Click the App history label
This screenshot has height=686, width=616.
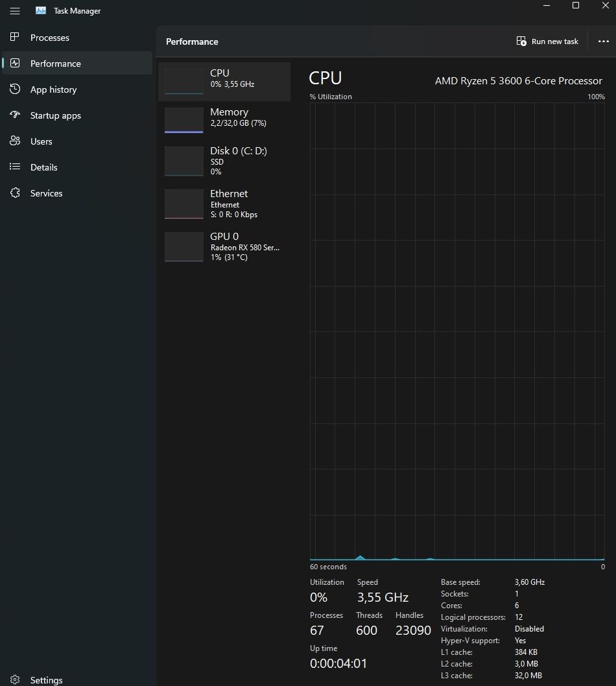click(53, 89)
